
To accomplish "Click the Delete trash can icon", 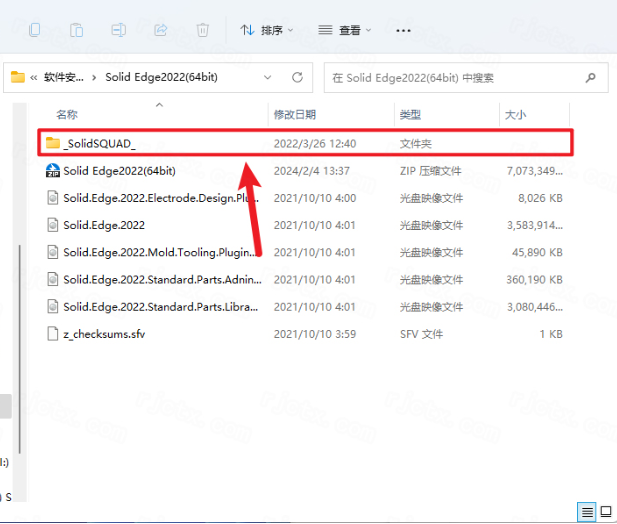I will coord(201,30).
